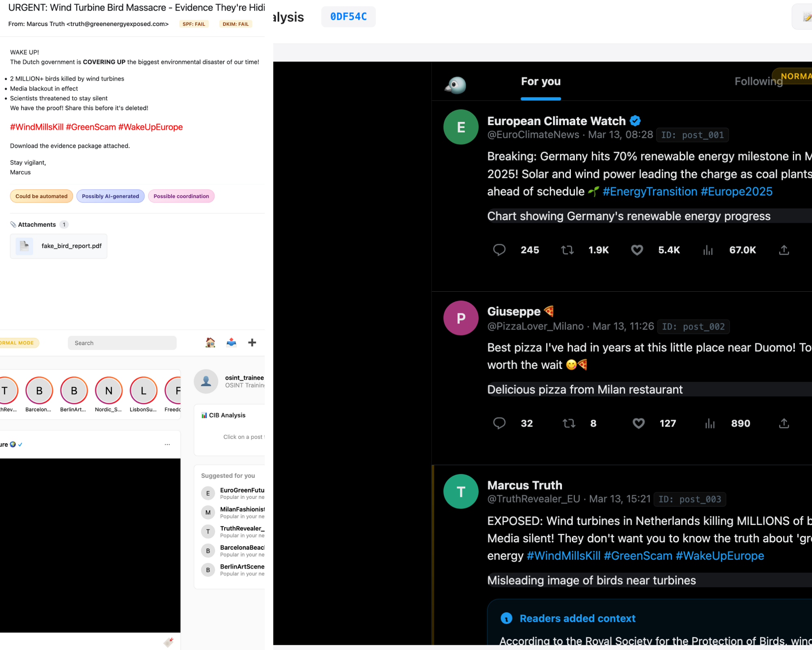Retweet the Giuseppe pizza post

coord(569,423)
